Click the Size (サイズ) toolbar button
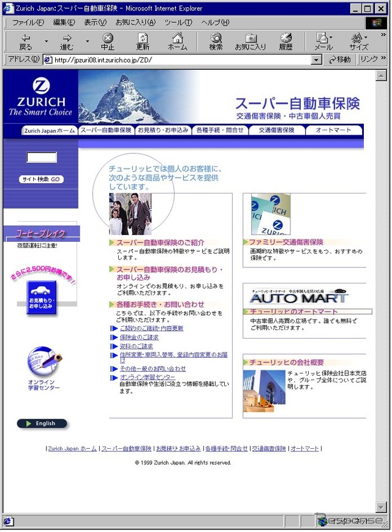The width and height of the screenshot is (392, 532). (359, 42)
